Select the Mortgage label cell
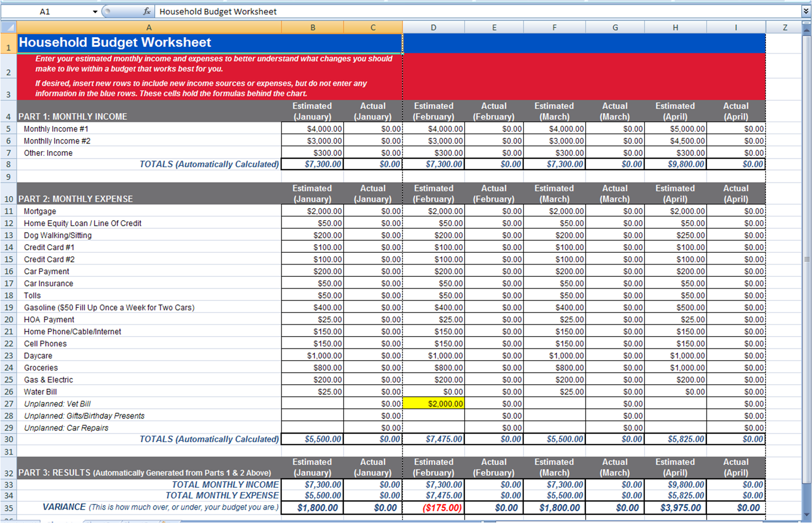The image size is (812, 523). 149,211
